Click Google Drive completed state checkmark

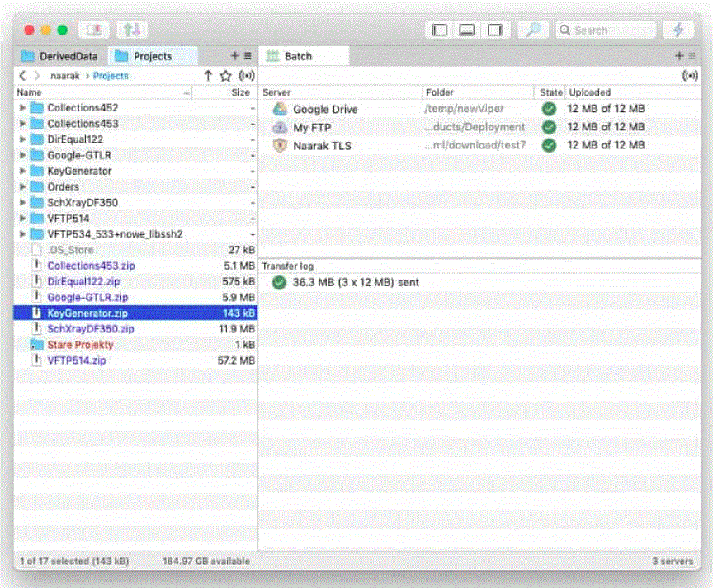coord(550,109)
